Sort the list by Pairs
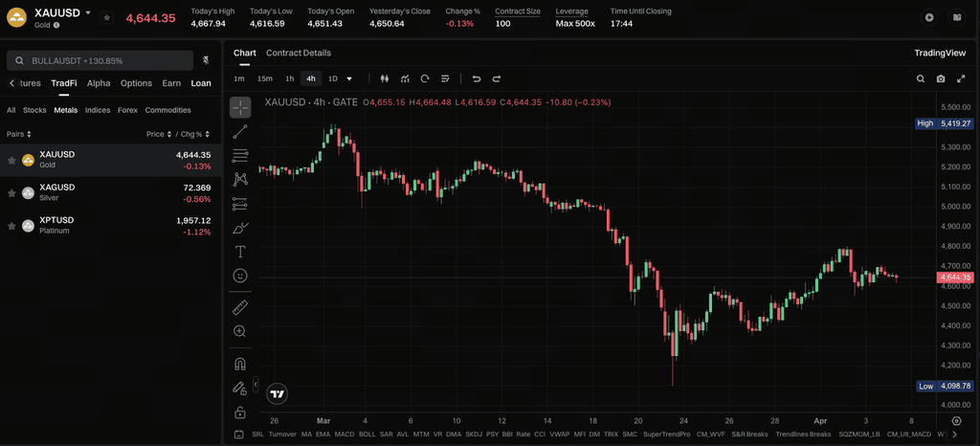This screenshot has height=446, width=980. [x=19, y=134]
